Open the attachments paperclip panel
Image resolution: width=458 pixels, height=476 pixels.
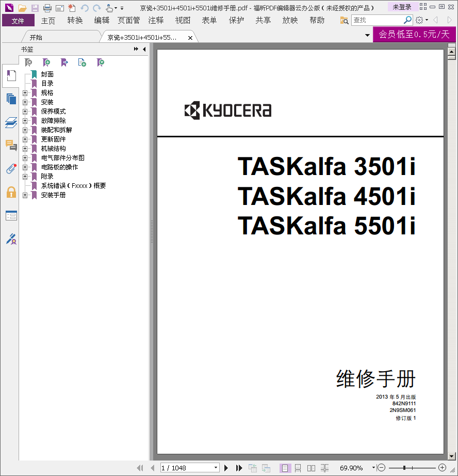pos(11,169)
